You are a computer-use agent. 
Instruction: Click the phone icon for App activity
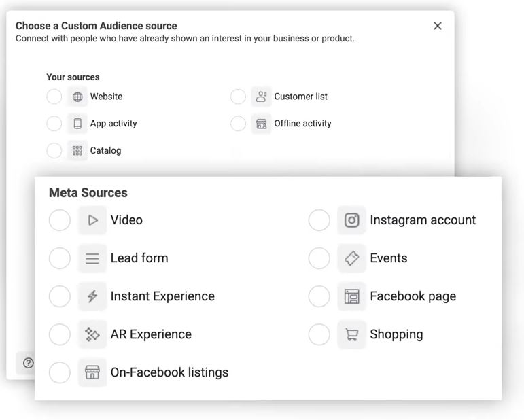click(x=77, y=124)
